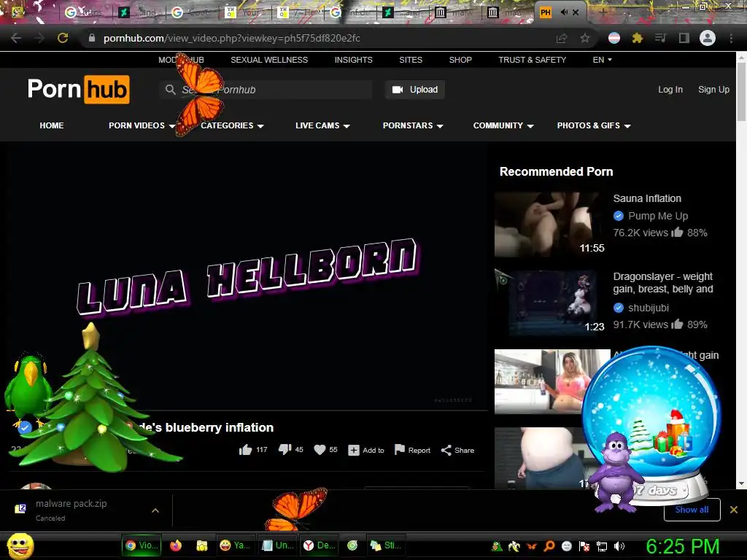Click the 'Un...' notepad taskbar button
747x560 pixels.
278,545
